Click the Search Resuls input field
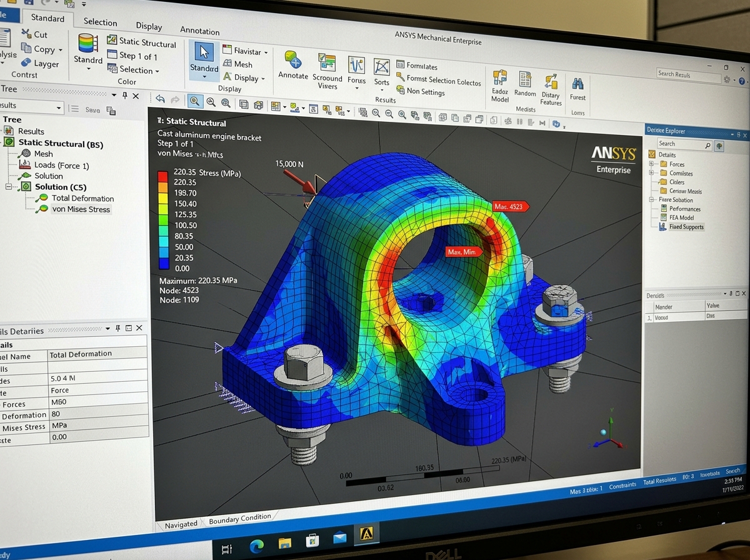The width and height of the screenshot is (750, 560). tap(688, 76)
